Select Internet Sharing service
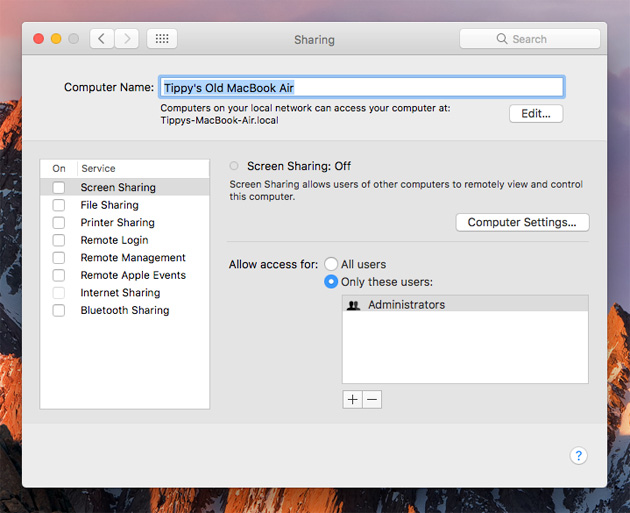Screen dimensions: 630x513 125,293
